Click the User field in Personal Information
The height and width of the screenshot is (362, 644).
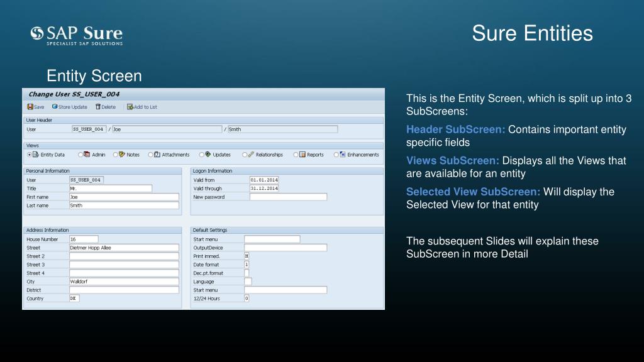86,180
